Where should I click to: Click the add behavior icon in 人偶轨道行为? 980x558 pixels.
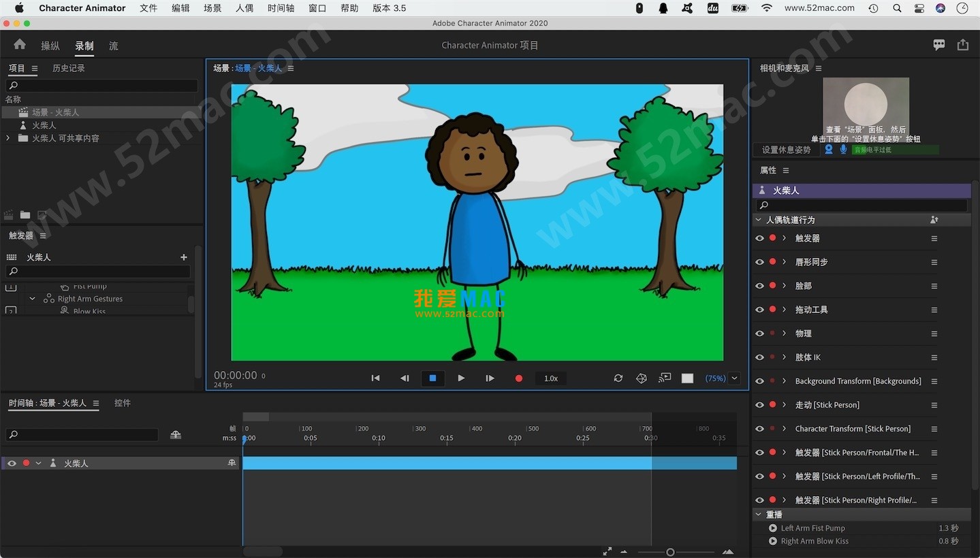[934, 220]
